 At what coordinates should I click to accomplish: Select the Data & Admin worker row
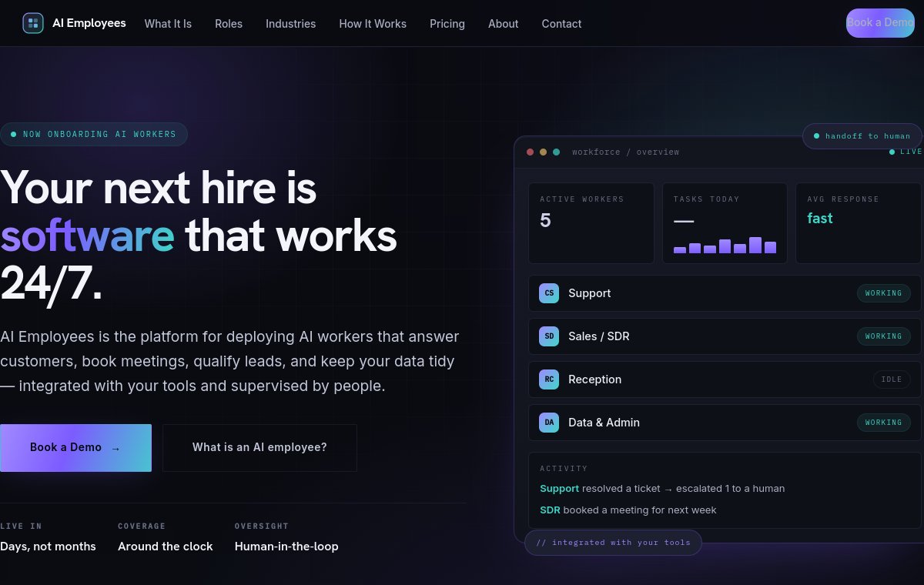(x=725, y=423)
